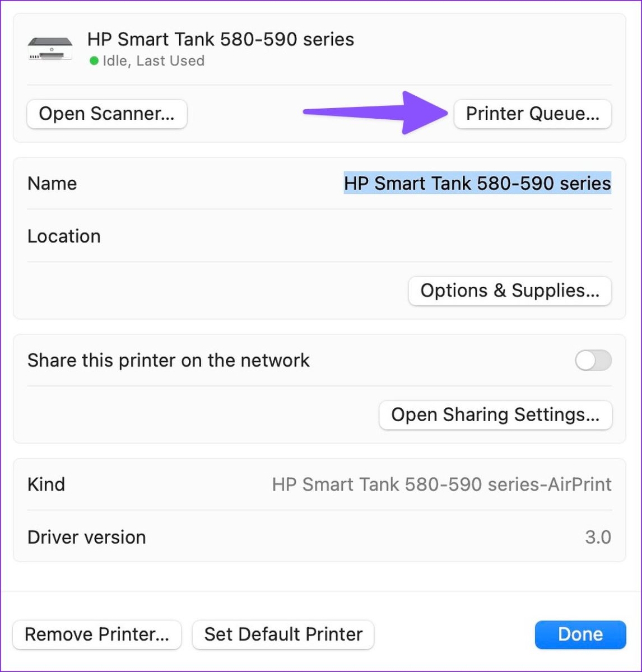Image resolution: width=642 pixels, height=672 pixels.
Task: Click the Kind value AirPrint text
Action: pos(441,484)
